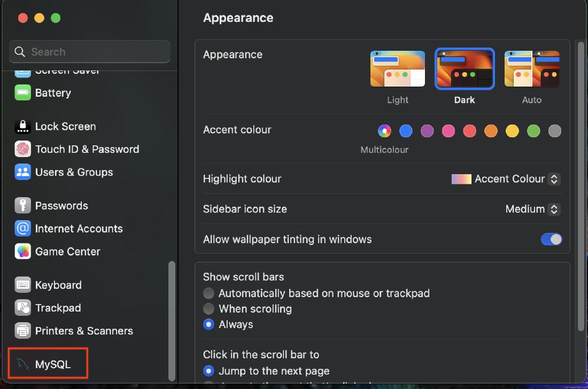Viewport: 588px width, 389px height.
Task: Expand the Sidebar icon size dropdown
Action: 532,209
